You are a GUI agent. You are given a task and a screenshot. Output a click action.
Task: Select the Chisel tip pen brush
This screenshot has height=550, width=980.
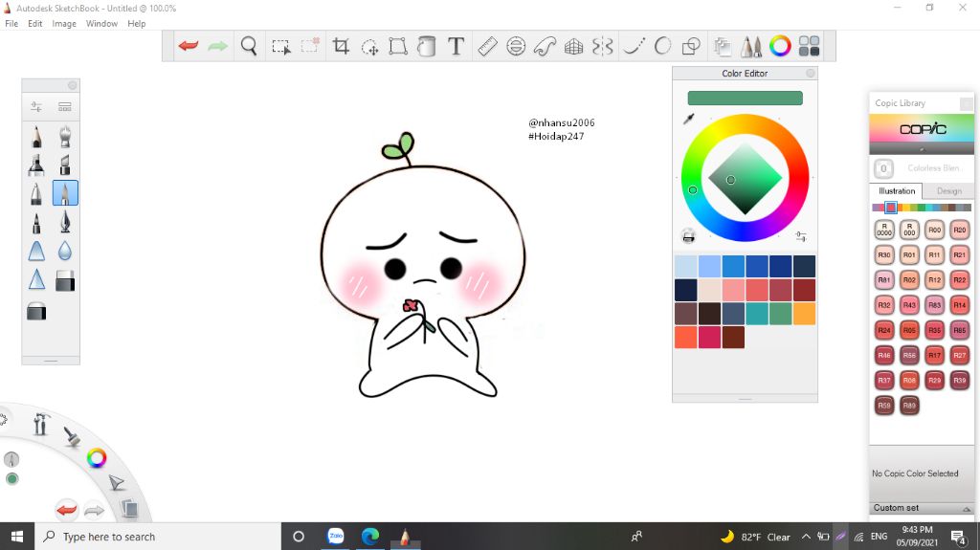(65, 165)
